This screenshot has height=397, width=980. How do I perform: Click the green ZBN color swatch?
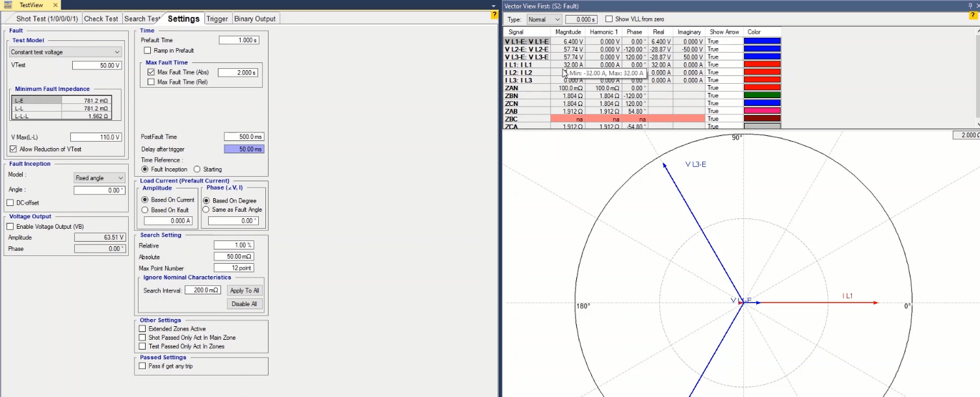click(762, 96)
